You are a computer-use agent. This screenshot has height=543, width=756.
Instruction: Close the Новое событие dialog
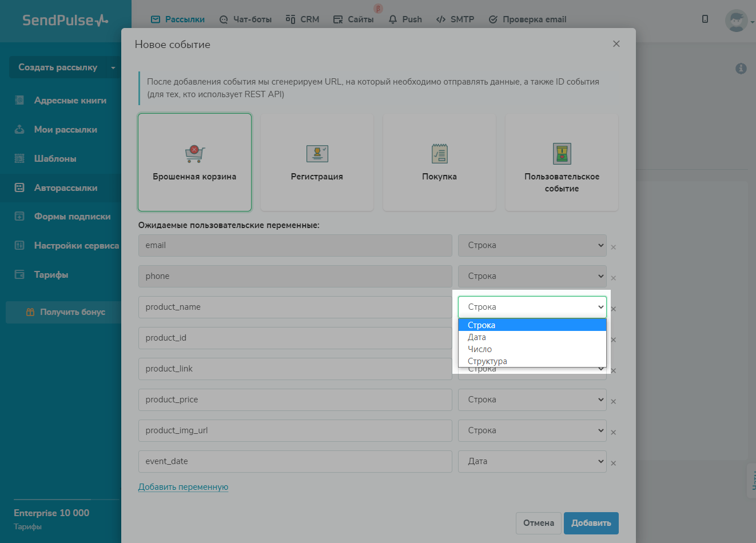616,44
